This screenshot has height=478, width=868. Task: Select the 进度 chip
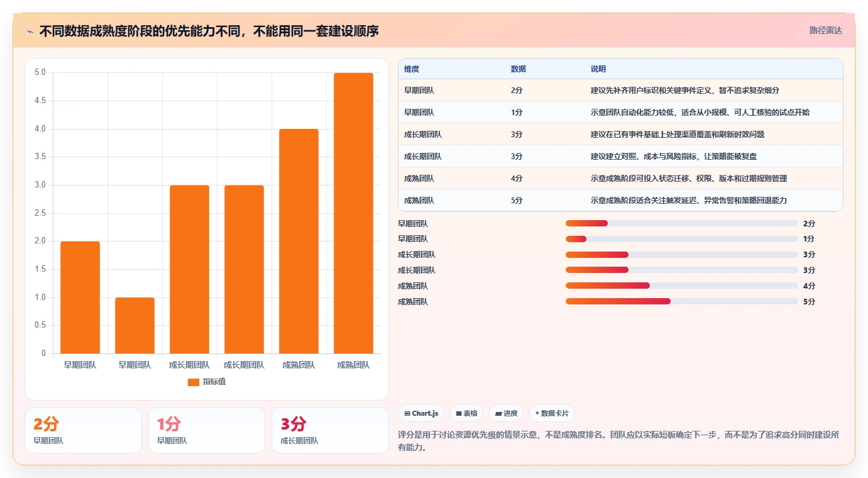tap(506, 413)
